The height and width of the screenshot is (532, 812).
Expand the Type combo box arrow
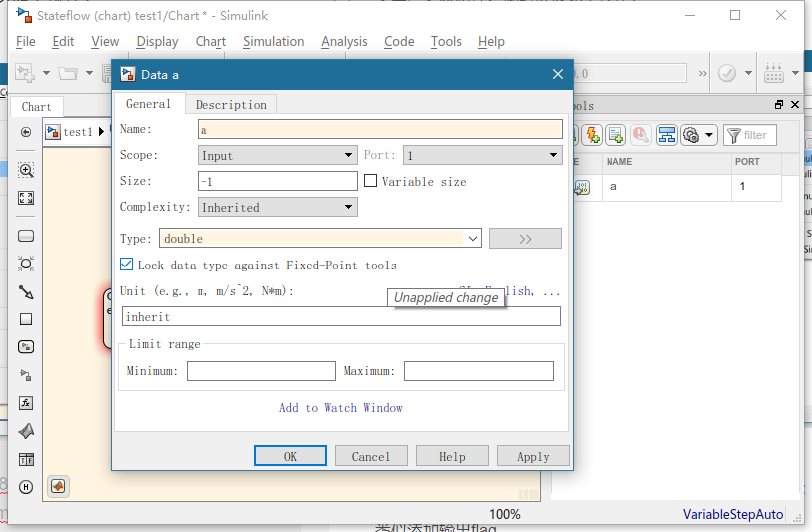pyautogui.click(x=472, y=239)
